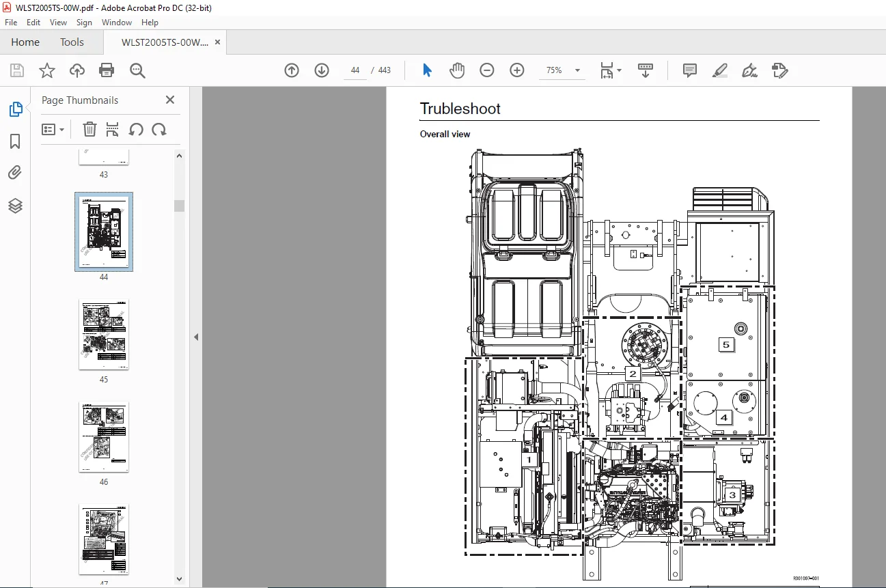Go to previous page arrow
The height and width of the screenshot is (588, 886).
click(x=292, y=70)
